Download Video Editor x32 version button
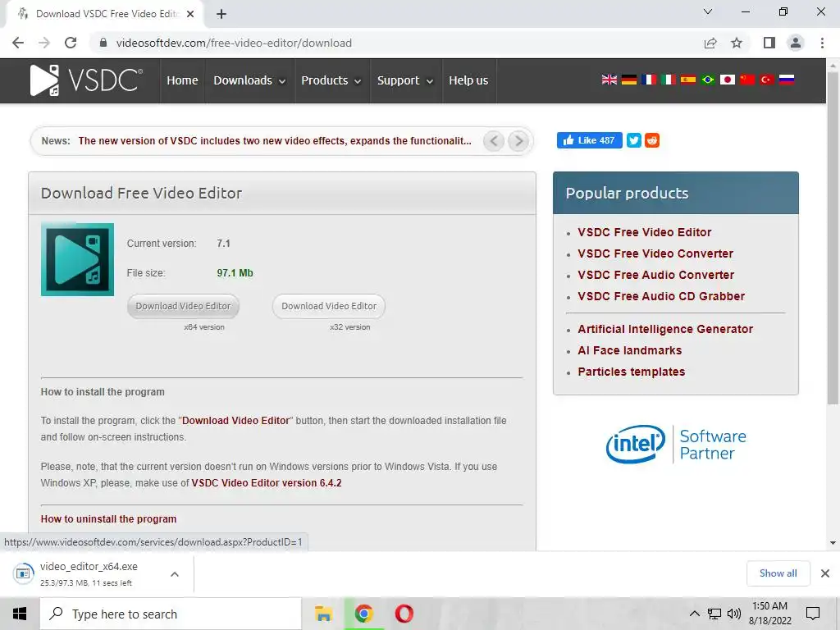This screenshot has height=630, width=840. (x=329, y=307)
